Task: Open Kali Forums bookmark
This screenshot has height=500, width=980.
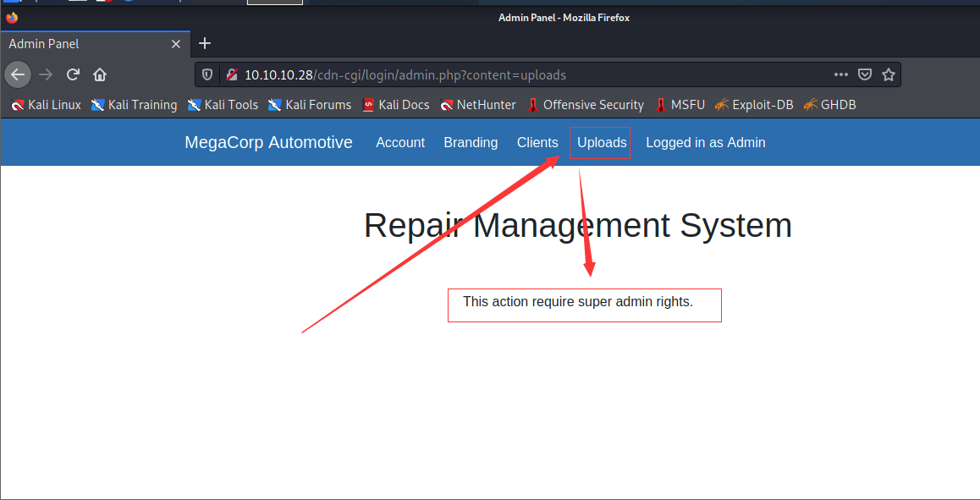Action: pyautogui.click(x=310, y=105)
